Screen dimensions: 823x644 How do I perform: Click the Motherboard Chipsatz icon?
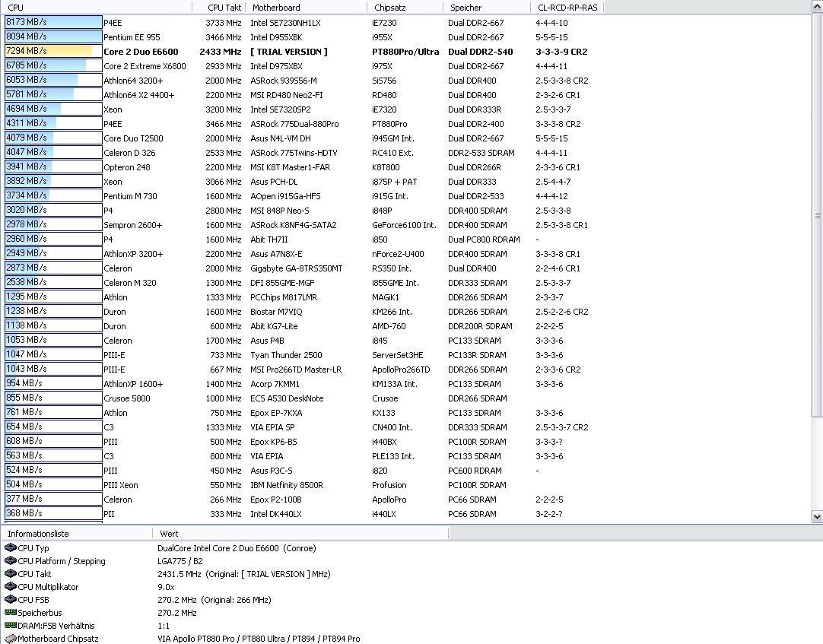(x=10, y=639)
